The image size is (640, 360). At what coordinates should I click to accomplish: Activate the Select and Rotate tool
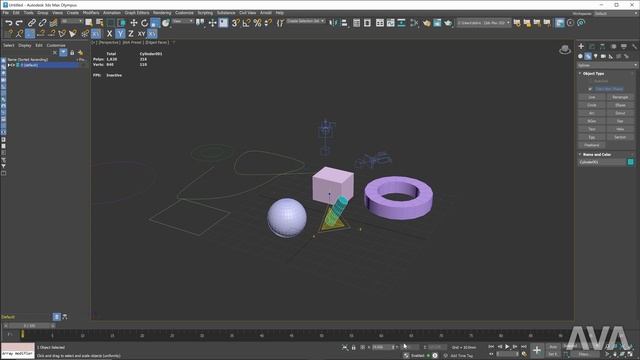[x=144, y=23]
